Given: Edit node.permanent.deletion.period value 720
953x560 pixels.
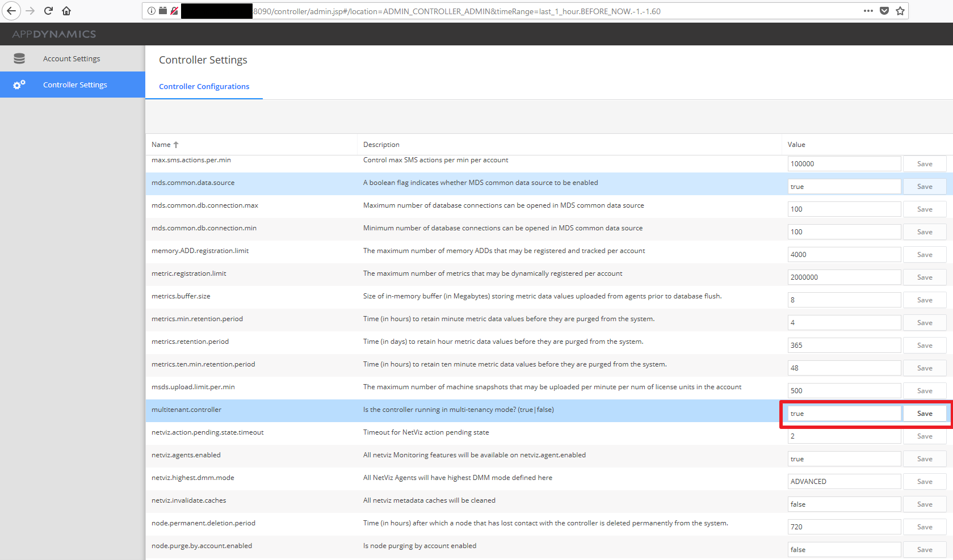Looking at the screenshot, I should pyautogui.click(x=844, y=527).
